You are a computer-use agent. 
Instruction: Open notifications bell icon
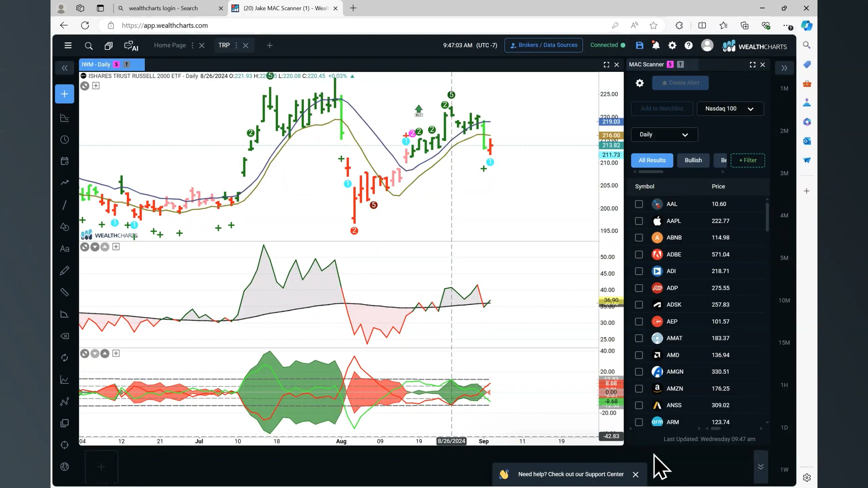coord(656,45)
